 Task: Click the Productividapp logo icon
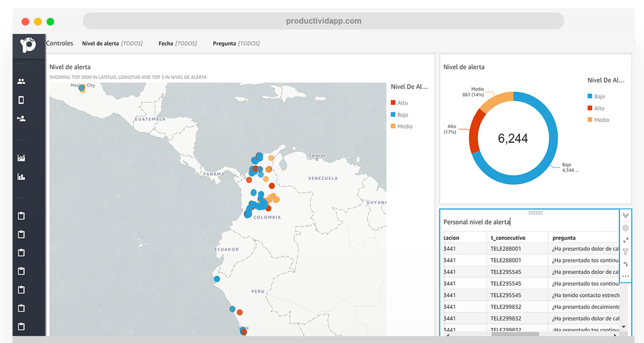pos(29,45)
